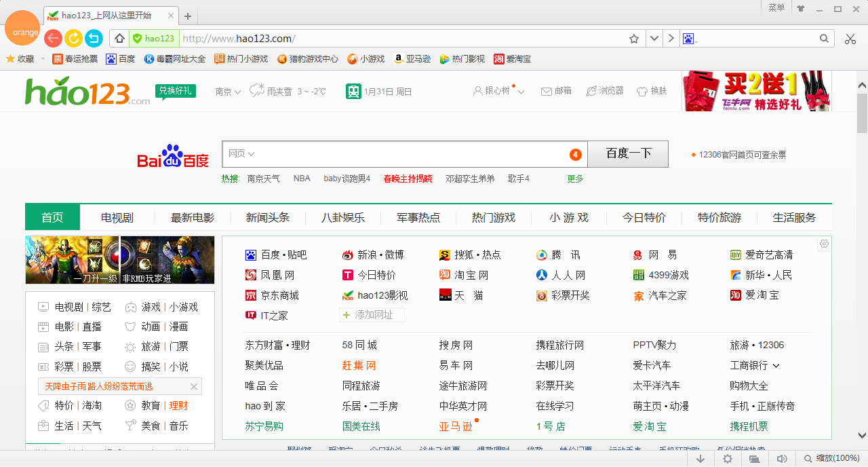Screen dimensions: 868x467
Task: Click the 缩放(100%) zoom control
Action: coord(831,459)
